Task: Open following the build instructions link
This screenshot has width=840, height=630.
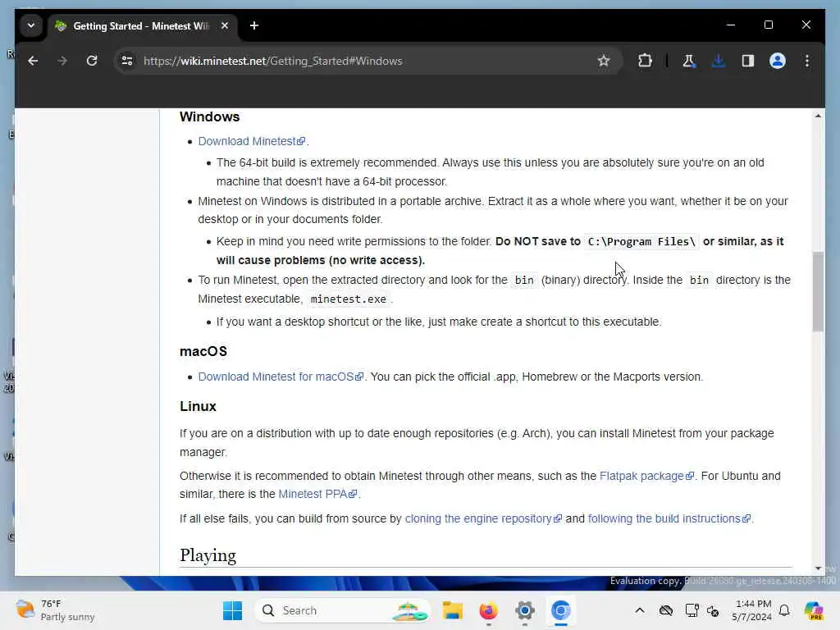Action: tap(669, 518)
